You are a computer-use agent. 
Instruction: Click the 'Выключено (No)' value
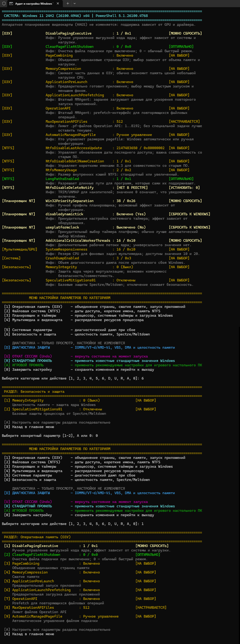click(x=131, y=227)
